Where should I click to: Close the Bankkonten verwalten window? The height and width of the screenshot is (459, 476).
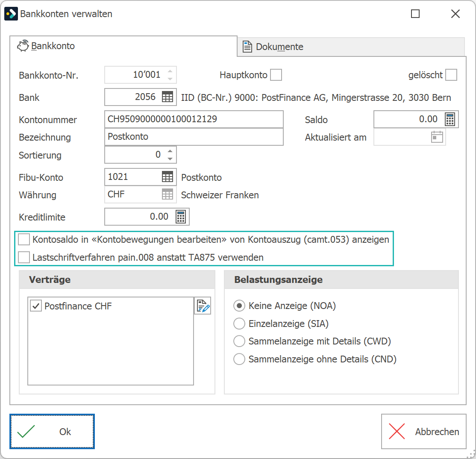coord(455,14)
